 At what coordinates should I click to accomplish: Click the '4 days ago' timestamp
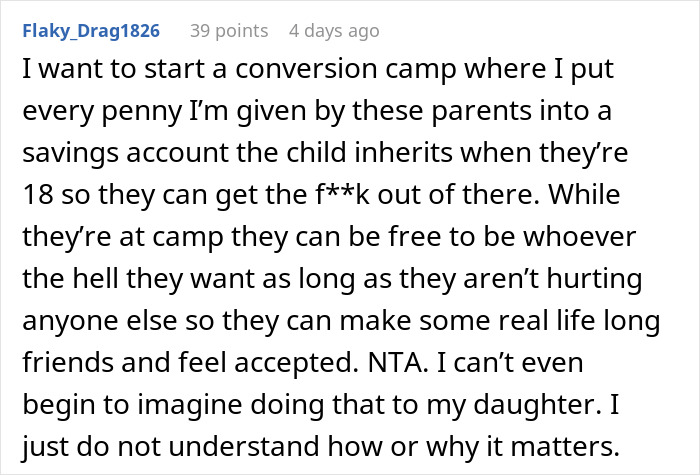[334, 31]
